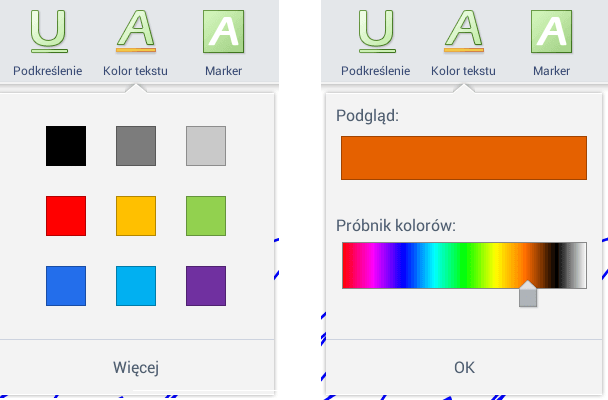
Task: Select the purple color swatch
Action: coord(206,286)
